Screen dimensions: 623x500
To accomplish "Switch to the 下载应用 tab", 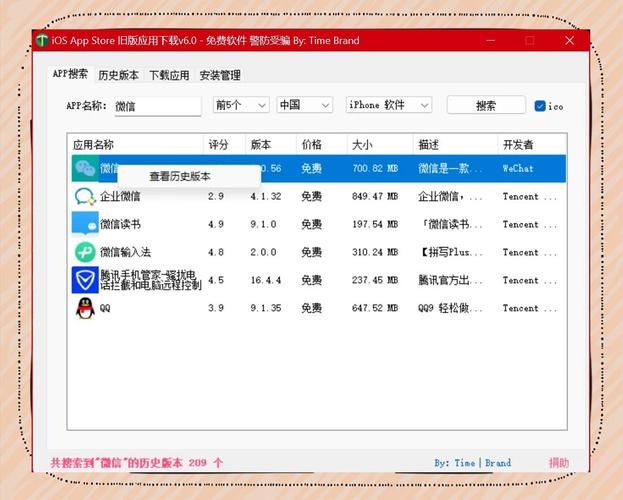I will (x=169, y=75).
